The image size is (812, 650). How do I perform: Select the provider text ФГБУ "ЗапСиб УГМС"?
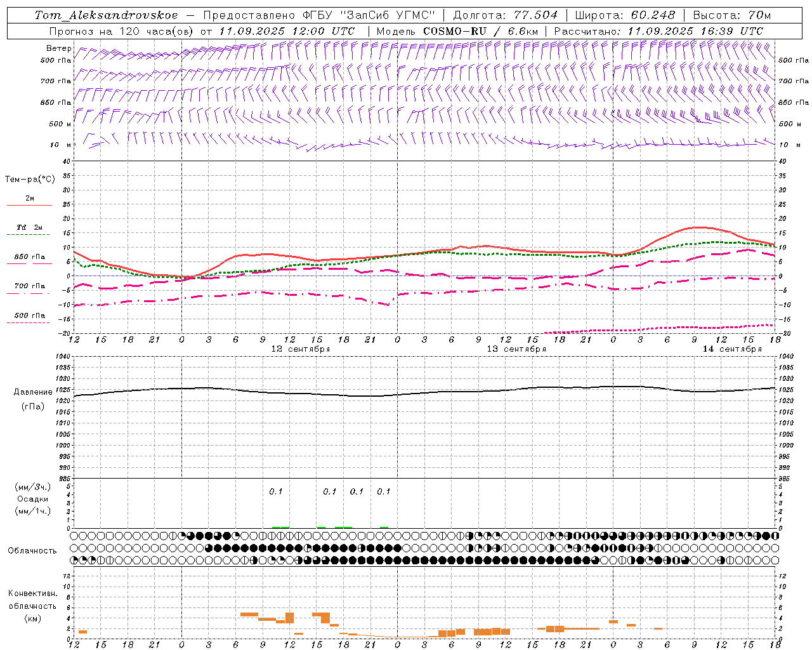pyautogui.click(x=369, y=15)
